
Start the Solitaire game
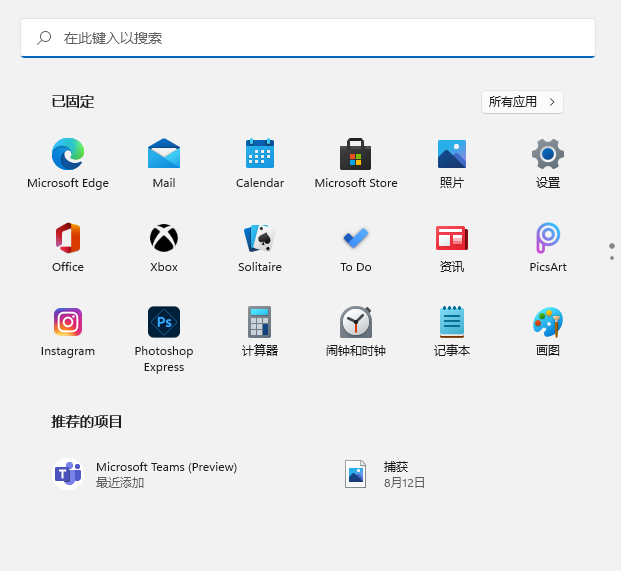[x=260, y=238]
